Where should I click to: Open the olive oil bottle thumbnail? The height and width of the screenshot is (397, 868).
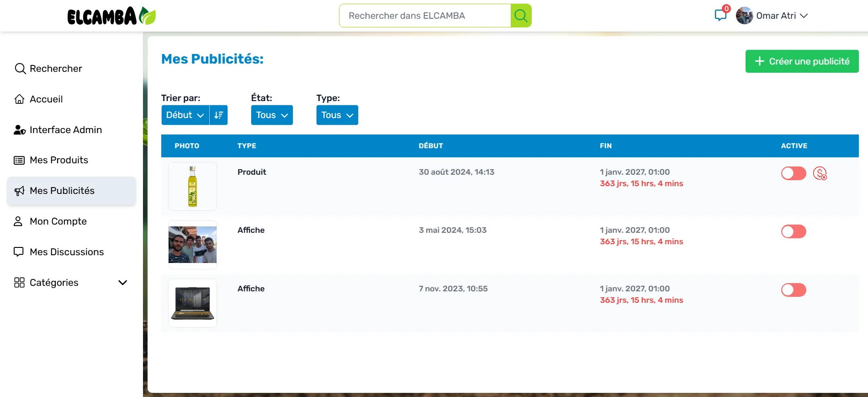click(x=192, y=186)
